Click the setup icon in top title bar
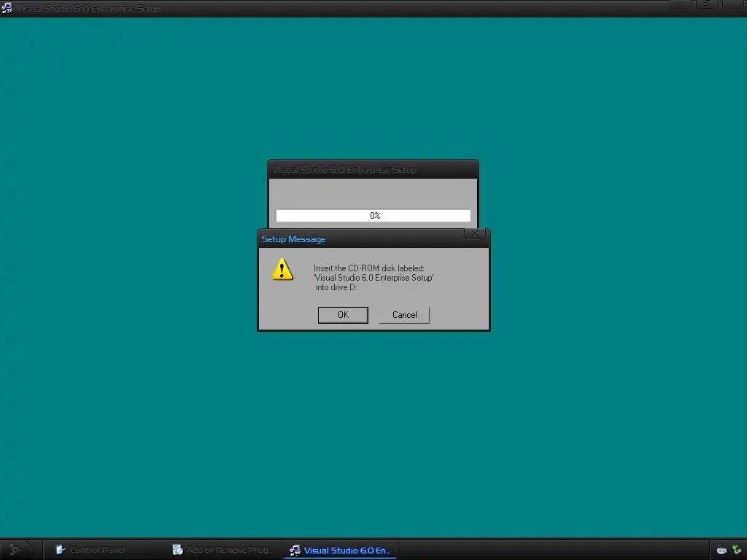747x560 pixels. click(x=7, y=8)
